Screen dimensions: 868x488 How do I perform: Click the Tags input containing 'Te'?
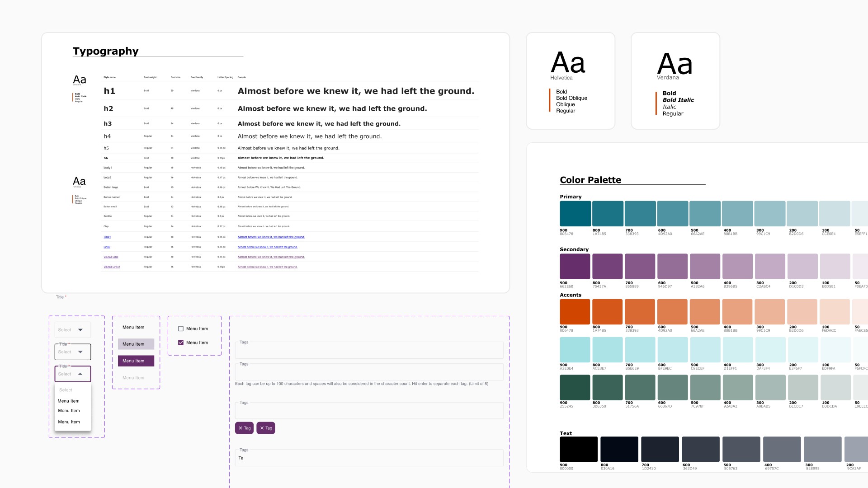pos(369,458)
